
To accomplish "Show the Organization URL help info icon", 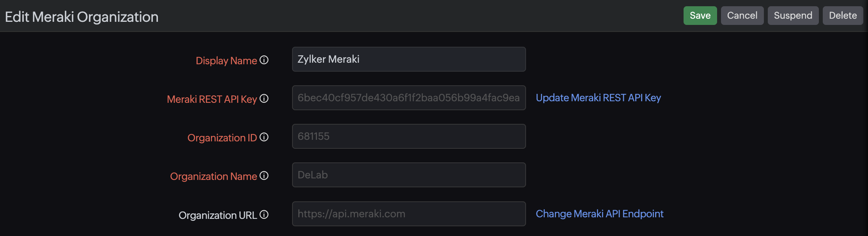I will click(264, 215).
